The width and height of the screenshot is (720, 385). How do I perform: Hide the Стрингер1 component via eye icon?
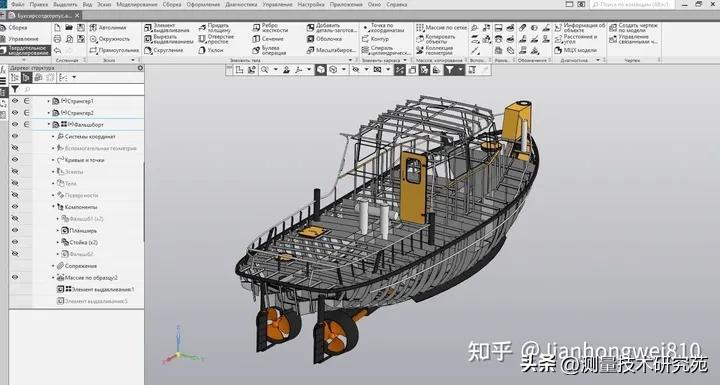pos(15,101)
